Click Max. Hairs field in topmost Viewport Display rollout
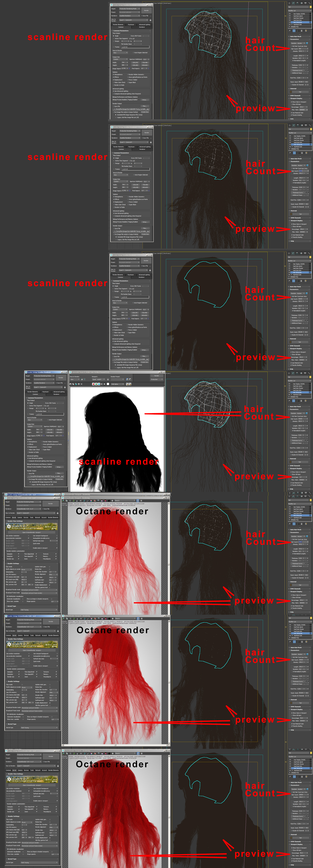The image size is (313, 868). coord(304,110)
